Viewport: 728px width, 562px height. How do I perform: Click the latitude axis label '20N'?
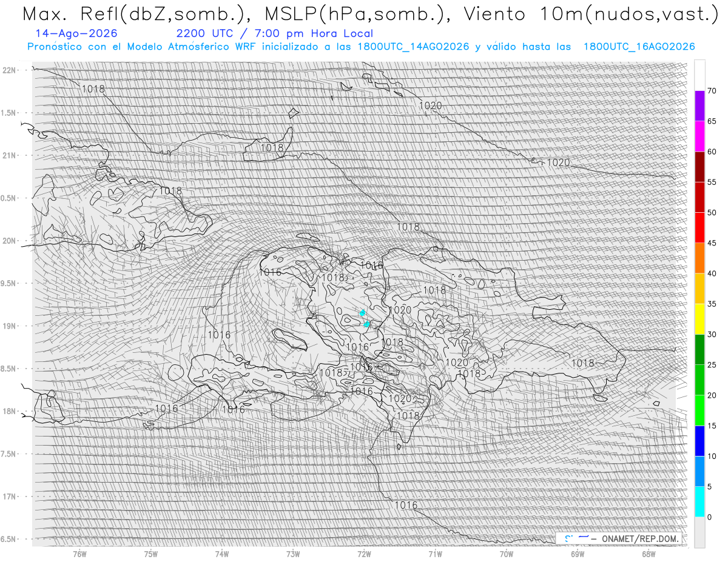point(10,241)
